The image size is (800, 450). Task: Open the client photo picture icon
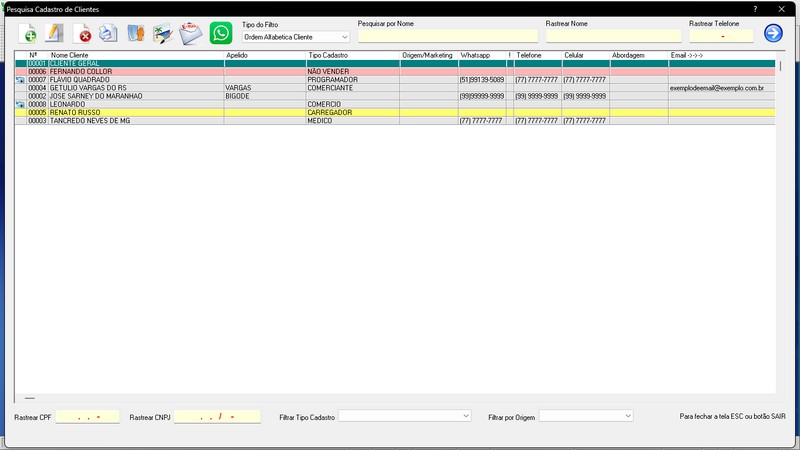pyautogui.click(x=163, y=34)
